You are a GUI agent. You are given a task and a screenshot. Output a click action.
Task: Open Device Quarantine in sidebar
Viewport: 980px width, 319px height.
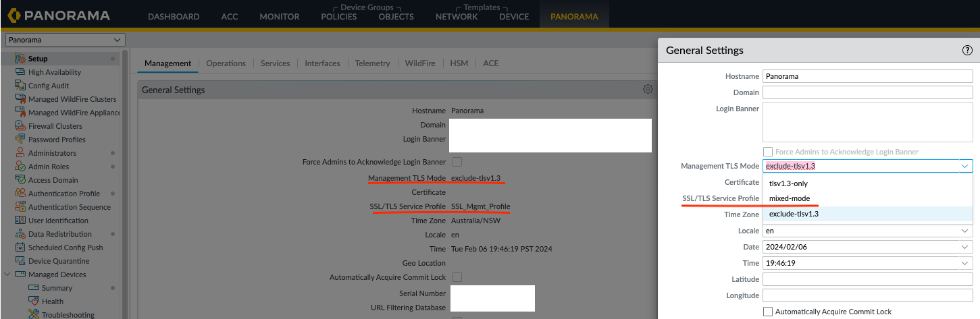[59, 261]
